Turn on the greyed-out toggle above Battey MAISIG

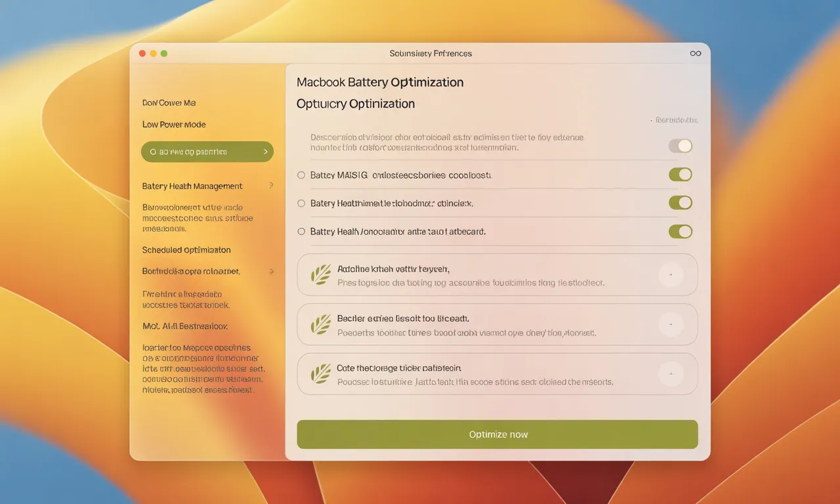(x=681, y=146)
